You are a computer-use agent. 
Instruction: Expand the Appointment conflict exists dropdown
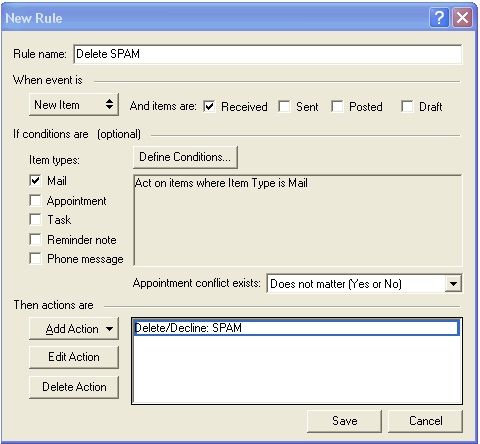tap(453, 284)
